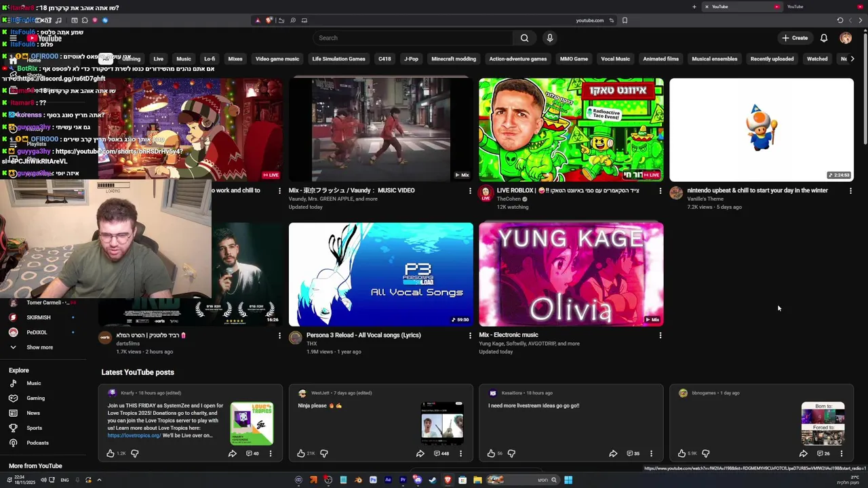Select the Watched filter chip
Screen dimensions: 868x488
click(817, 59)
